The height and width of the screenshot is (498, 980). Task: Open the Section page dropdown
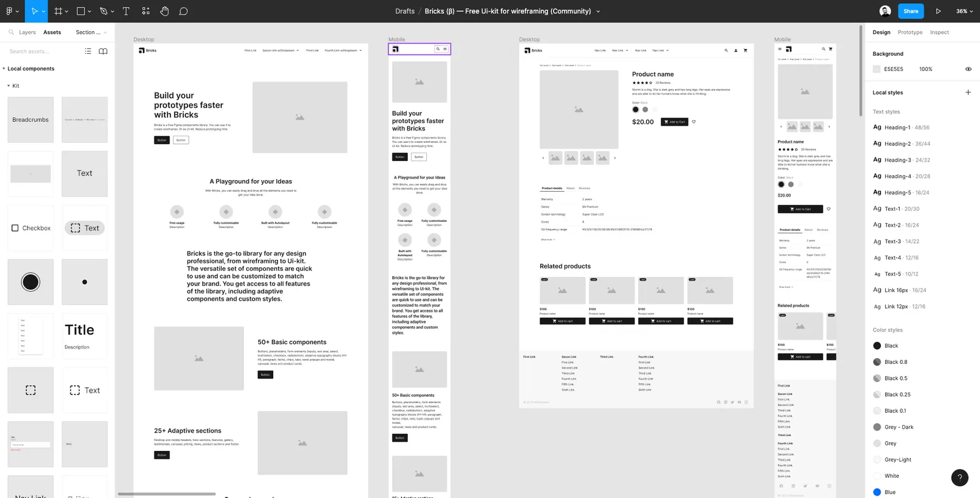(91, 32)
